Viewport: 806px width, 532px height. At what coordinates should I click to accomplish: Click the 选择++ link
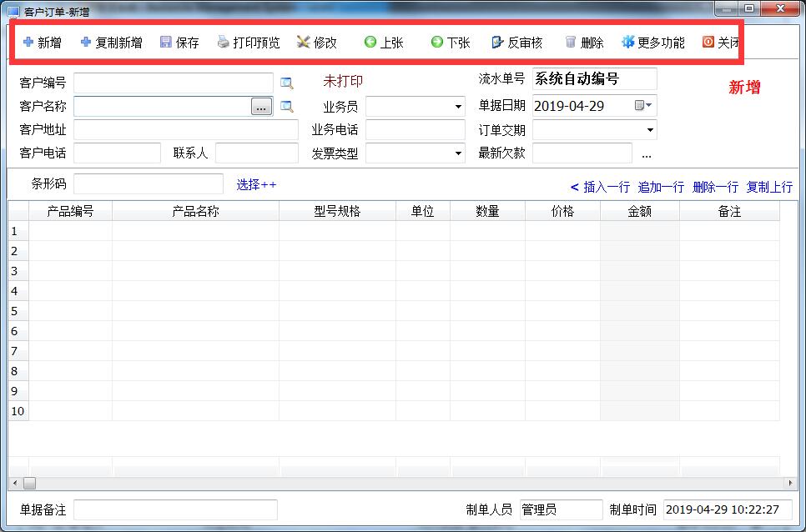pyautogui.click(x=256, y=184)
